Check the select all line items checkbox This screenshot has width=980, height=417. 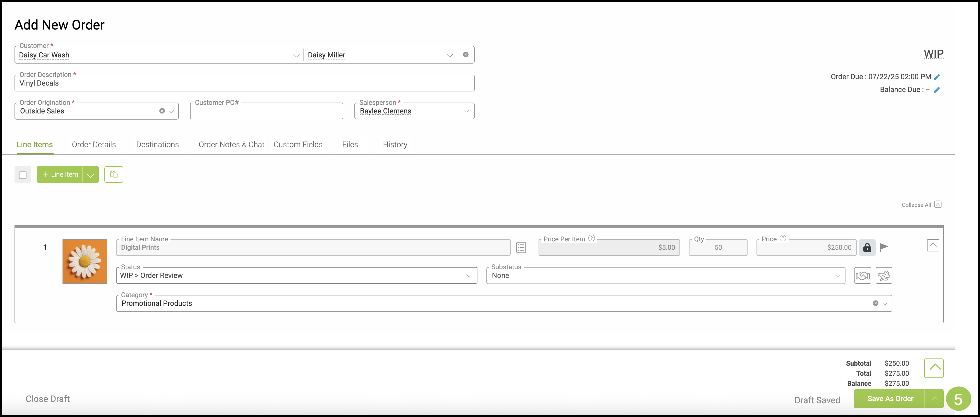(x=23, y=175)
